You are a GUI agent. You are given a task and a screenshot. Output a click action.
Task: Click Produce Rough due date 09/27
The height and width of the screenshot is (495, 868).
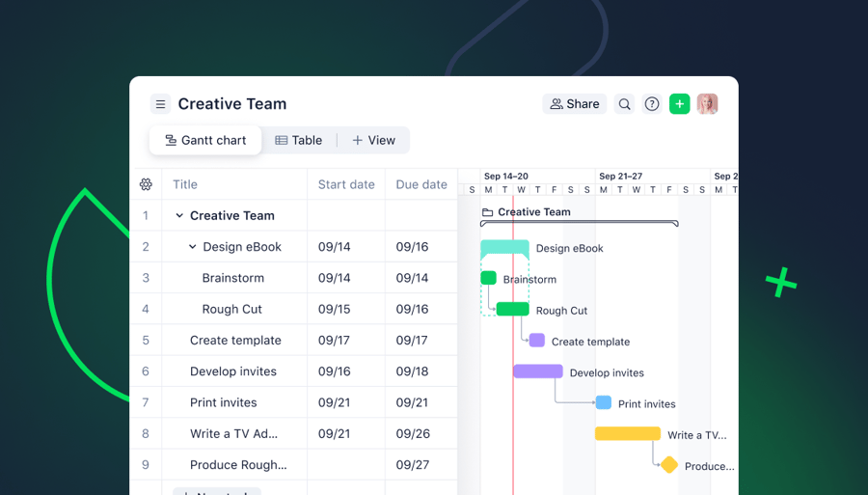(x=413, y=465)
